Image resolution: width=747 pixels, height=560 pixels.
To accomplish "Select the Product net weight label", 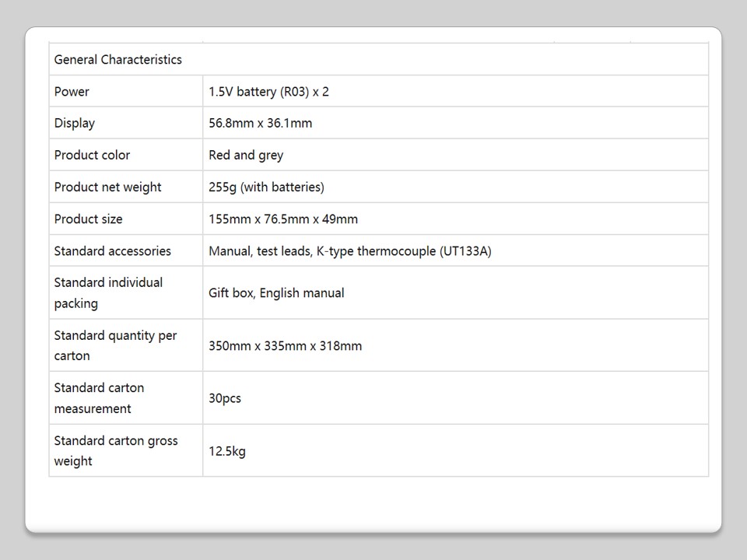I will coord(107,187).
